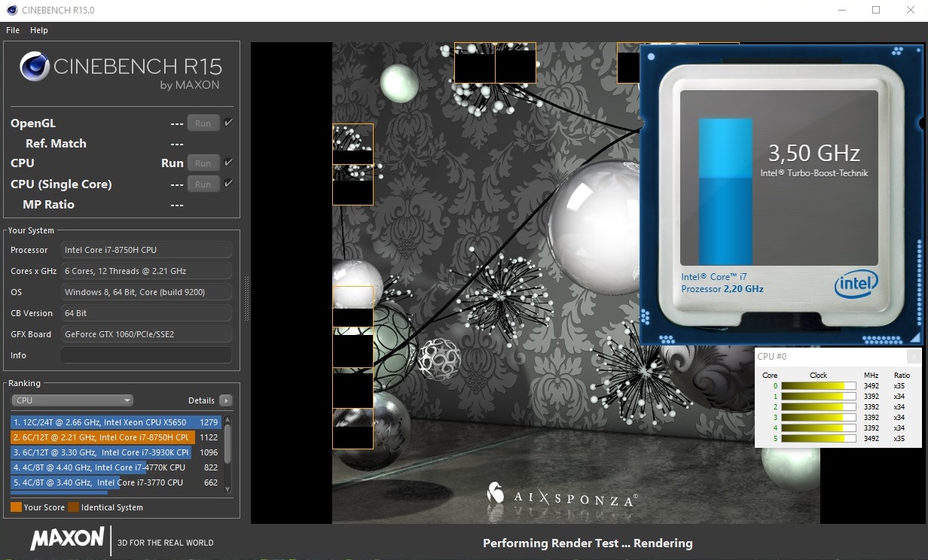Run the CPU (Single Core) test
This screenshot has width=928, height=560.
[x=203, y=184]
